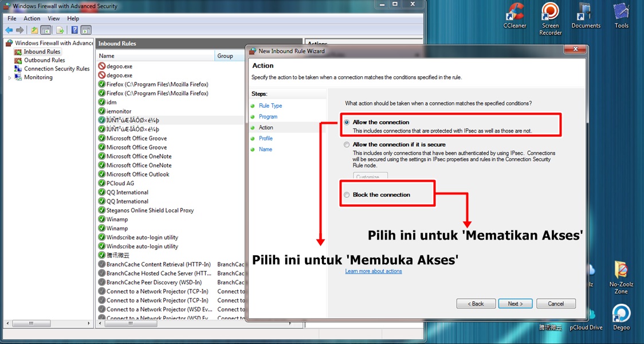Close the New Inbound Rule Wizard window
The height and width of the screenshot is (344, 644).
(x=575, y=49)
